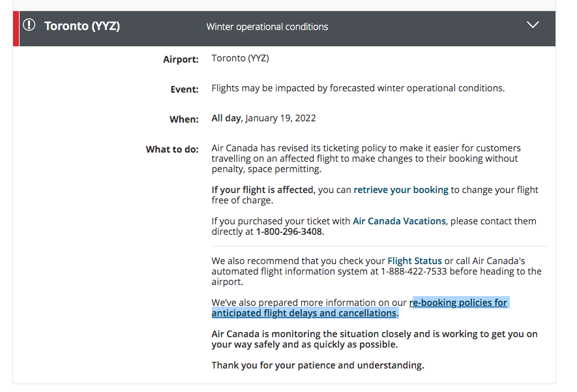This screenshot has width=577, height=392.
Task: Select the What to do label
Action: [172, 149]
